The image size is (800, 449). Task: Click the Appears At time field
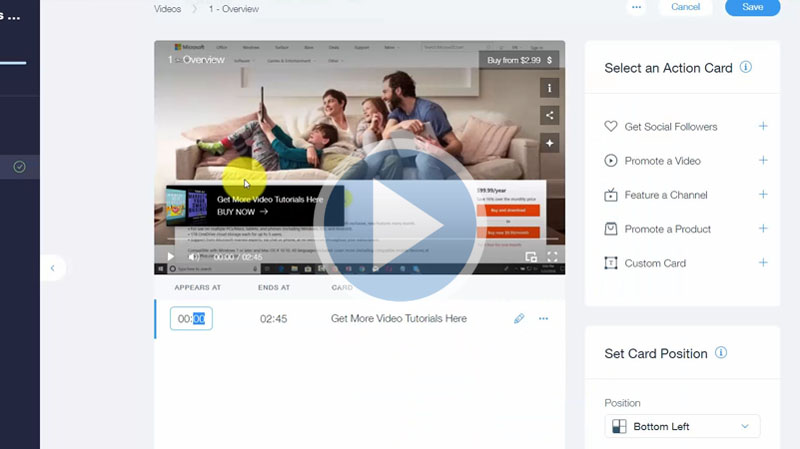click(x=191, y=319)
